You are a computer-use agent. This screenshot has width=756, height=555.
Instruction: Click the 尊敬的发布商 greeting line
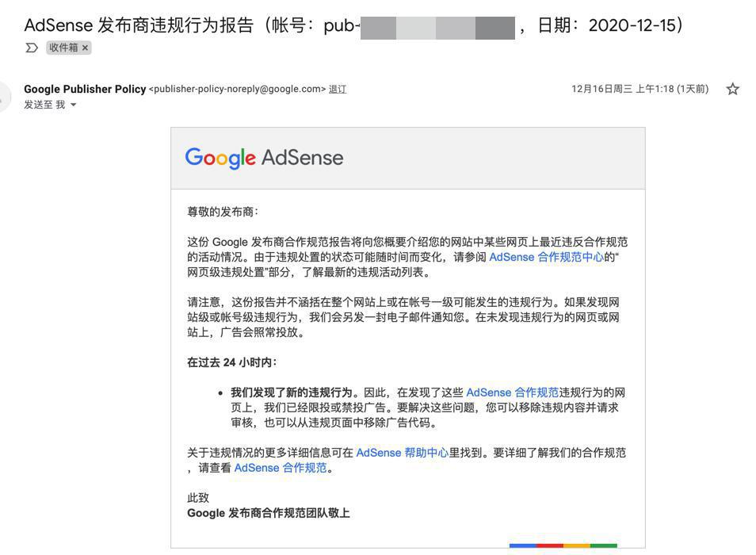pyautogui.click(x=223, y=212)
